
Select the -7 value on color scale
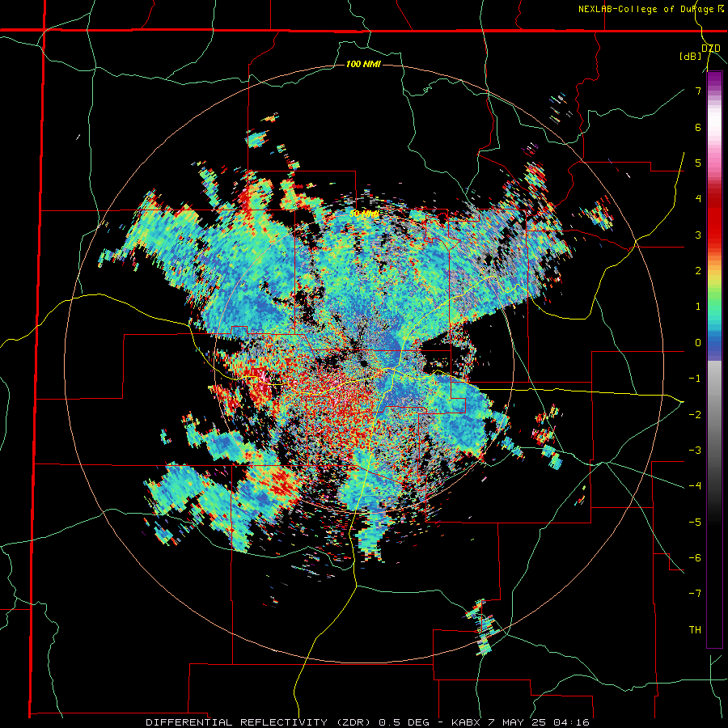[695, 594]
